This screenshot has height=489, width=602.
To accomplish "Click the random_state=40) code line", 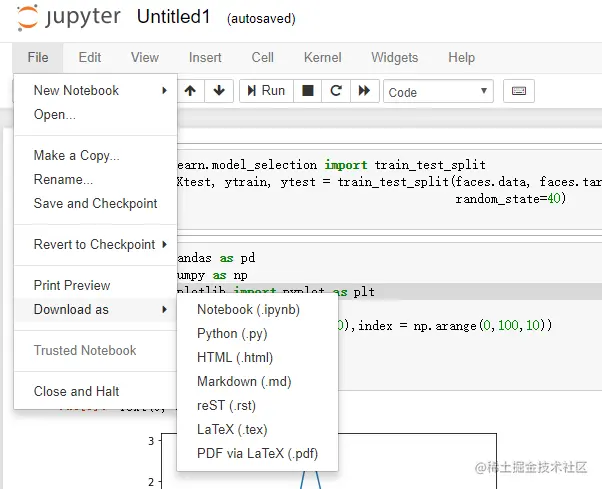I will [511, 199].
